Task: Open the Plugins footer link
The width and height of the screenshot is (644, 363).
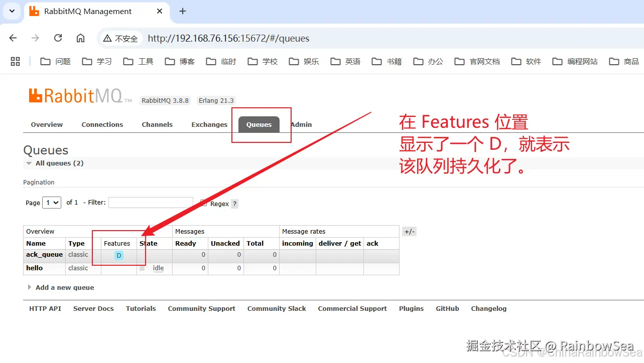Action: pyautogui.click(x=411, y=308)
